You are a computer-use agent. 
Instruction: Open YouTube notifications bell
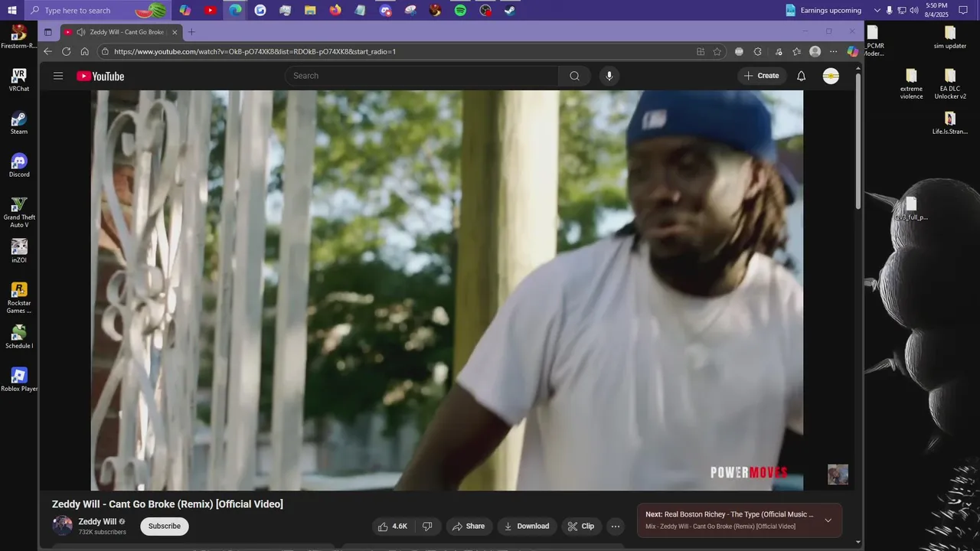point(801,76)
